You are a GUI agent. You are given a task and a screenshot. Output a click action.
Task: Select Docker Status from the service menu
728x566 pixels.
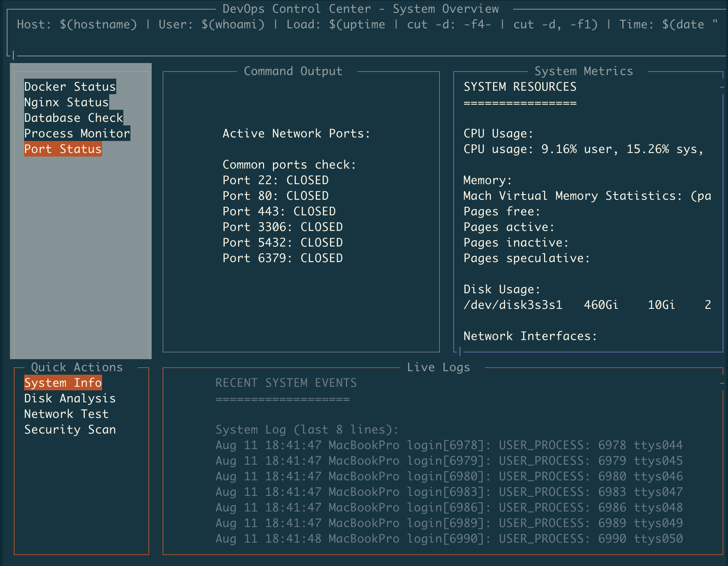tap(69, 86)
